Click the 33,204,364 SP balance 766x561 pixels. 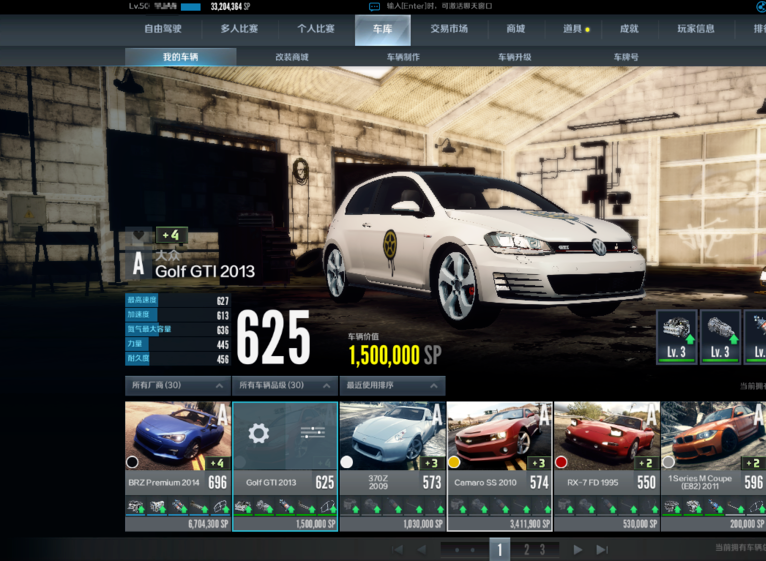coord(230,6)
